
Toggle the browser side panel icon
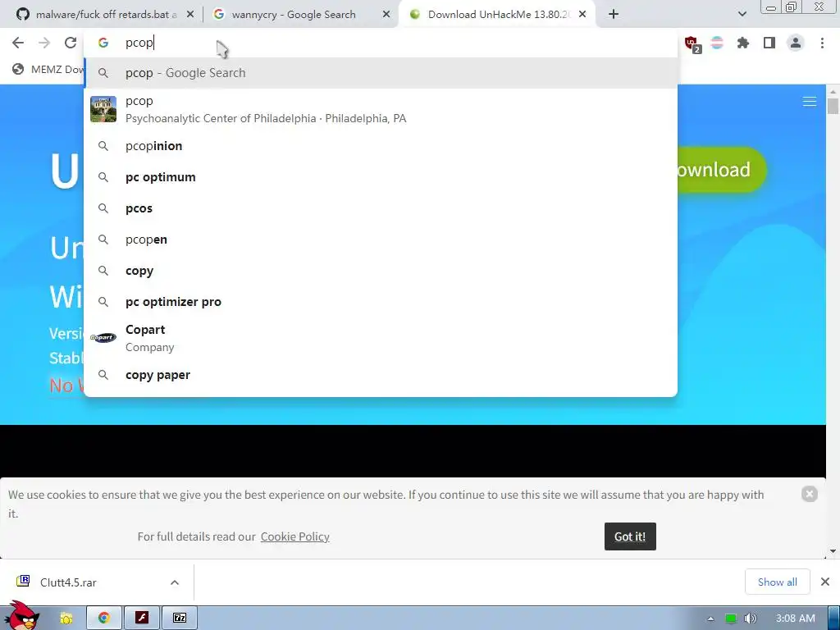(769, 43)
